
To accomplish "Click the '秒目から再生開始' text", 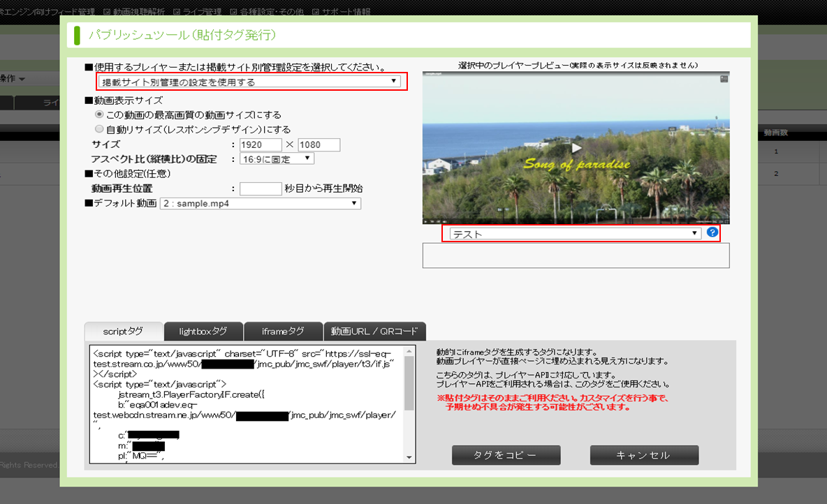I will (324, 188).
